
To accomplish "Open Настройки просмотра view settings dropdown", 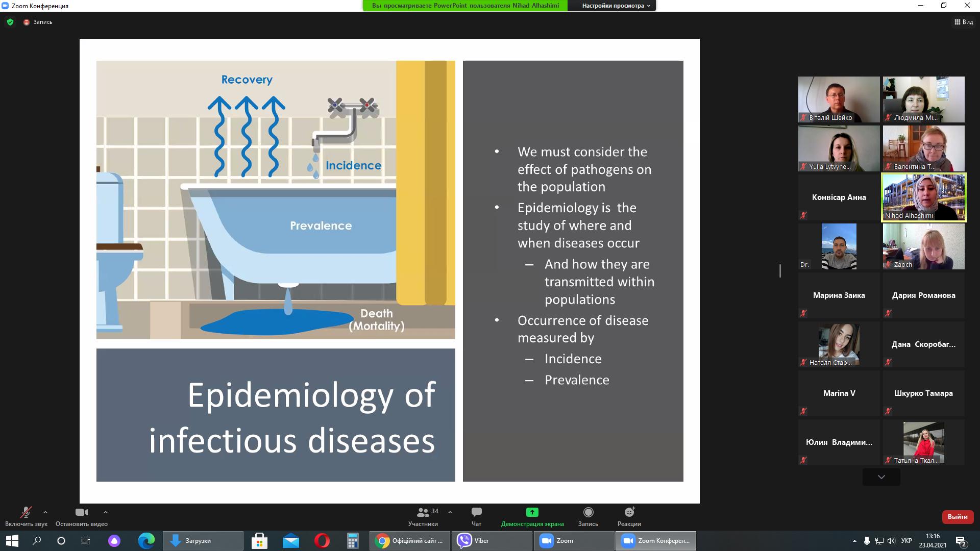I will (616, 6).
